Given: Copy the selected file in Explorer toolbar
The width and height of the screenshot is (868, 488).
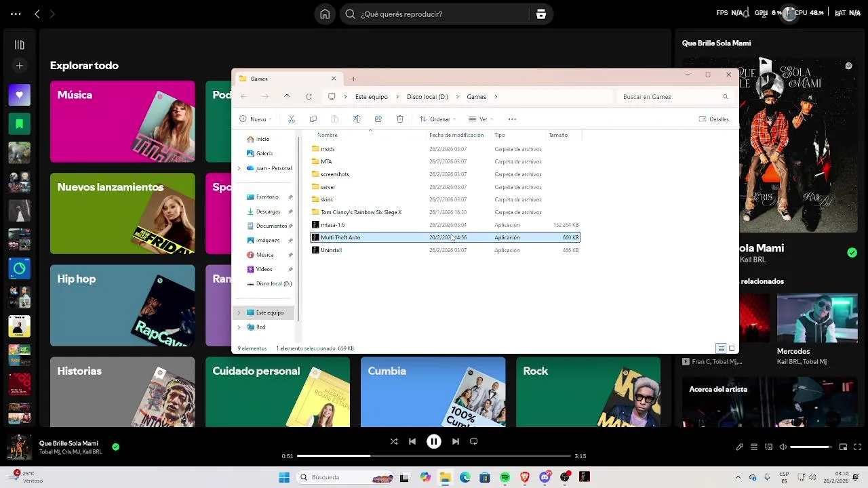Looking at the screenshot, I should (313, 119).
